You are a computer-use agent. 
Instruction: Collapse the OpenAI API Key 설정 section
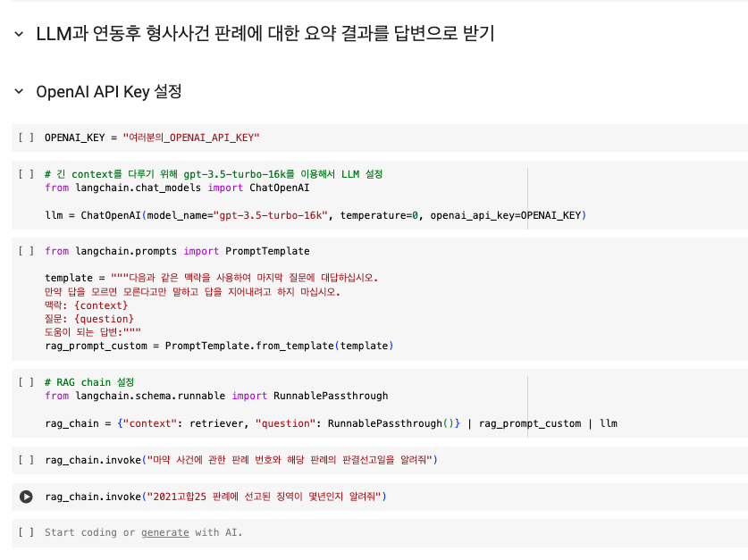point(19,91)
